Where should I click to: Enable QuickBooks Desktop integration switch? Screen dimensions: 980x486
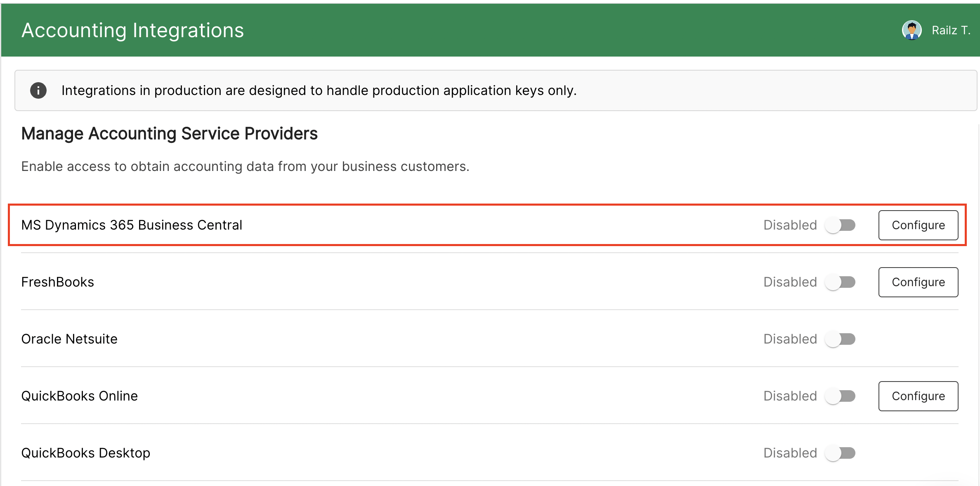click(x=840, y=453)
